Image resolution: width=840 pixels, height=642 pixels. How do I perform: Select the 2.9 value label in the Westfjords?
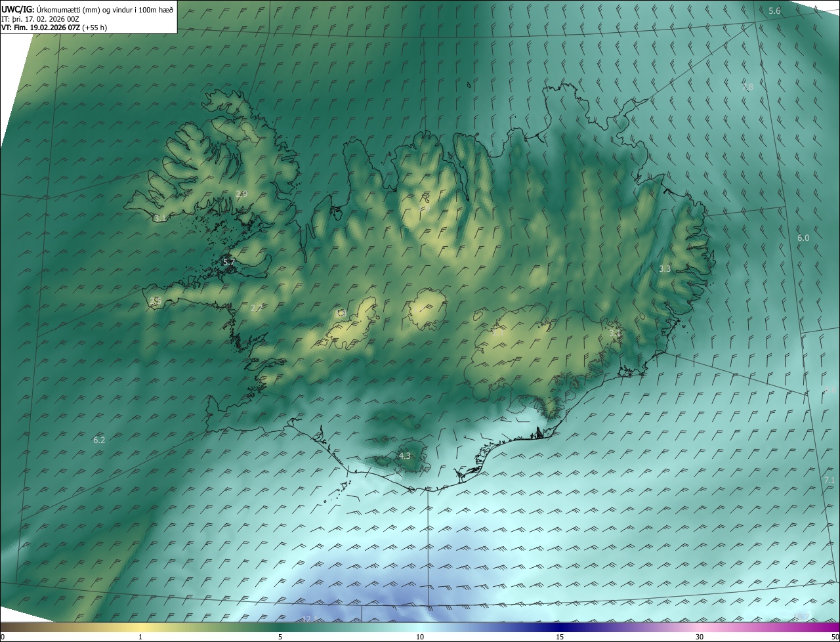tap(241, 194)
